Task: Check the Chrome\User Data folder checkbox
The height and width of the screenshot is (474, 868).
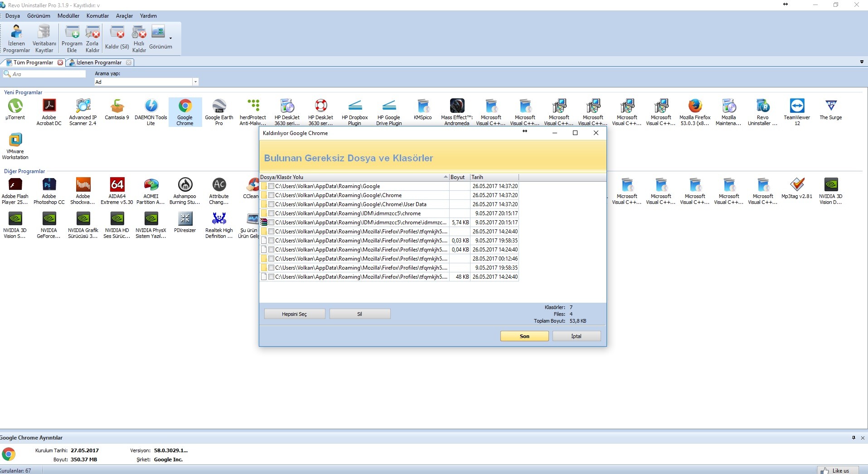Action: [x=271, y=204]
